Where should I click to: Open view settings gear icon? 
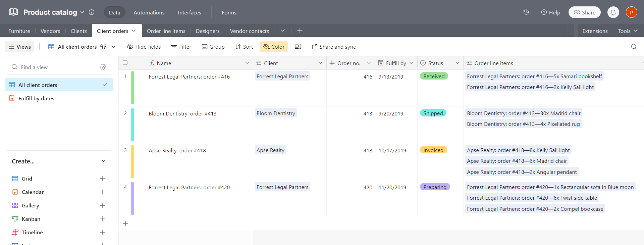[x=103, y=67]
